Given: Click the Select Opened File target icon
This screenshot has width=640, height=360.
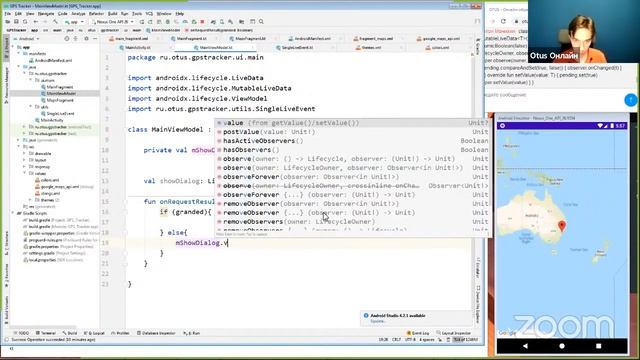Looking at the screenshot, I should [67, 39].
